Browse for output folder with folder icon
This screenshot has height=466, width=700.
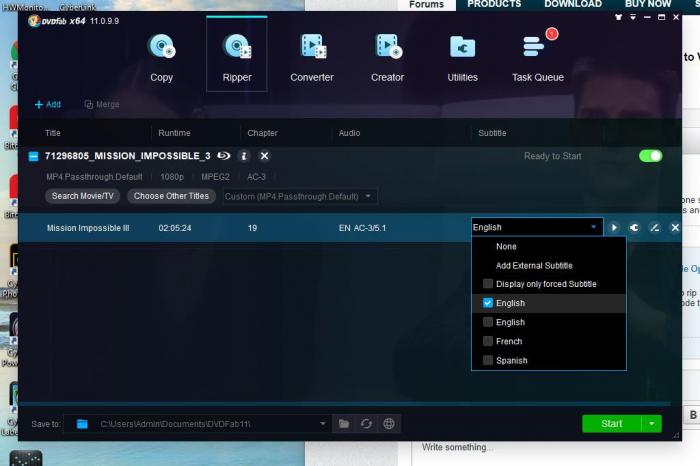pyautogui.click(x=344, y=424)
